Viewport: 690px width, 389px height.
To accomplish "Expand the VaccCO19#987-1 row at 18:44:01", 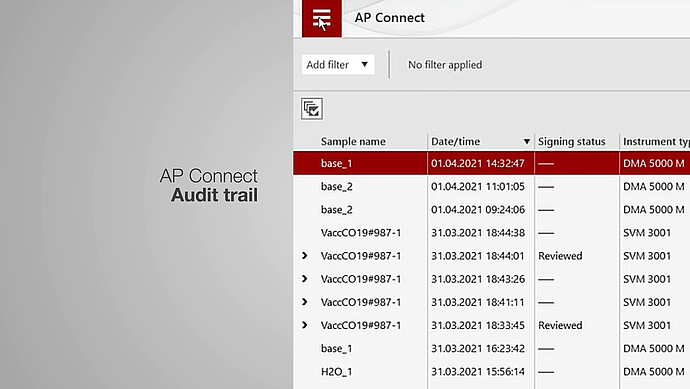I will coord(305,256).
